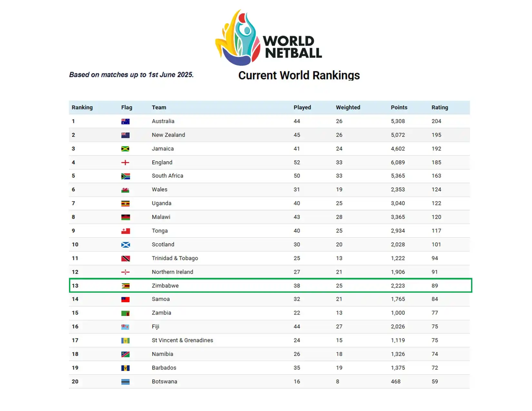Click the Scotland flag icon
This screenshot has height=411, width=532.
click(x=125, y=245)
